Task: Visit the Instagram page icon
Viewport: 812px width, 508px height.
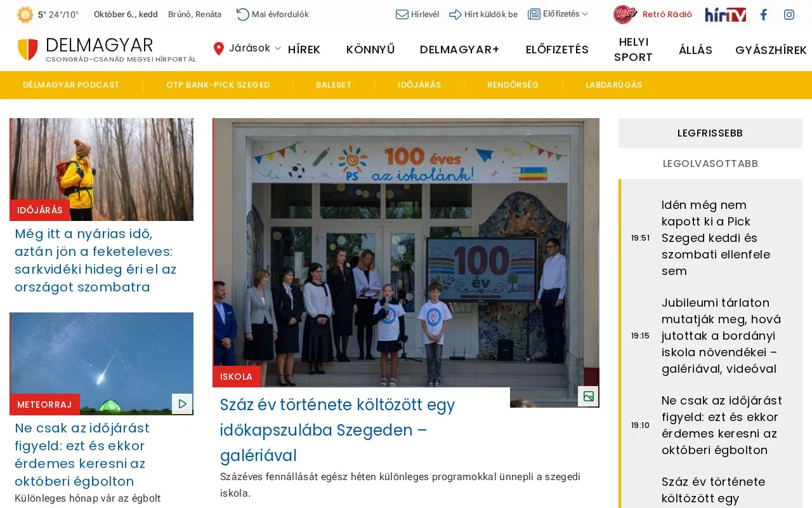Action: 789,15
